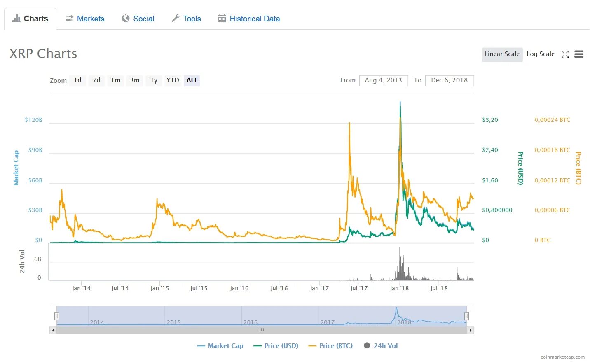Click the $120B market cap axis label
This screenshot has height=364, width=597.
(33, 120)
